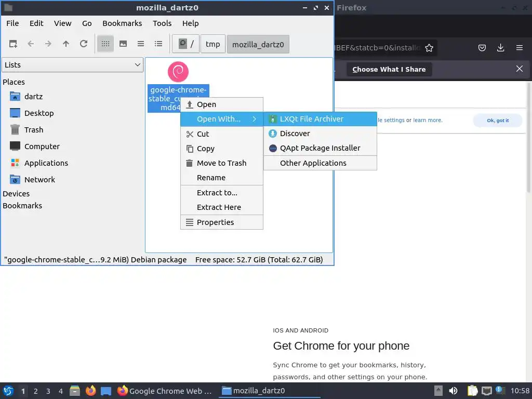Image resolution: width=532 pixels, height=399 pixels.
Task: Expand the Open With submenu arrow
Action: (x=255, y=119)
